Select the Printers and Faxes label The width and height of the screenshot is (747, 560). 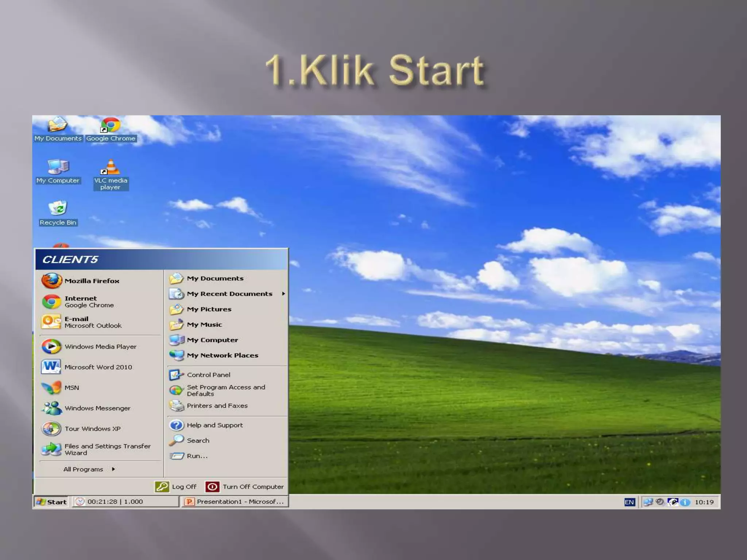(217, 406)
